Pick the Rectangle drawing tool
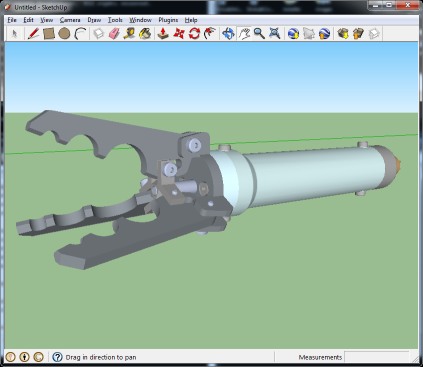The image size is (423, 367). 49,34
